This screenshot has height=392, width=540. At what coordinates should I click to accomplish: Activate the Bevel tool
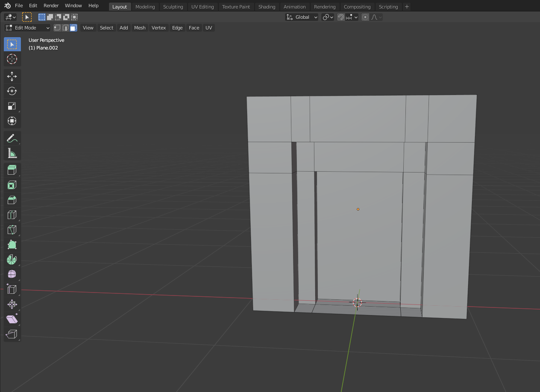(x=12, y=200)
